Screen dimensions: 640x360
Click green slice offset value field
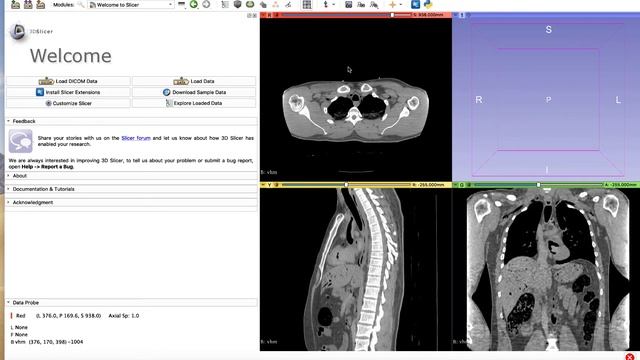pyautogui.click(x=621, y=185)
